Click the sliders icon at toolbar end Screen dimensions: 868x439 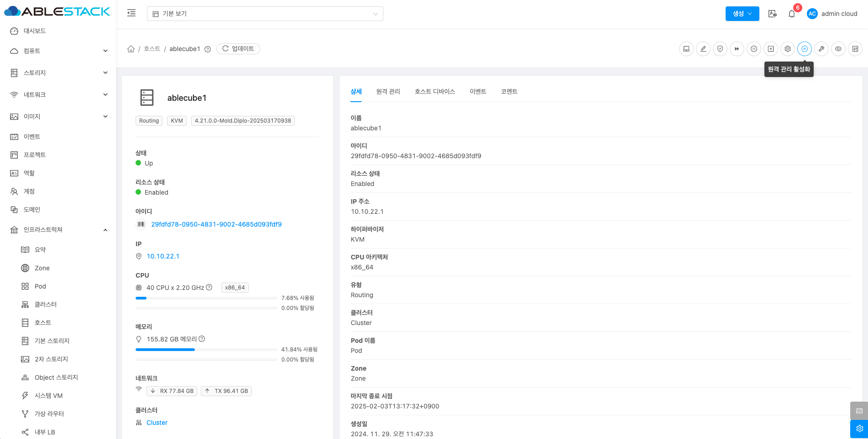855,49
